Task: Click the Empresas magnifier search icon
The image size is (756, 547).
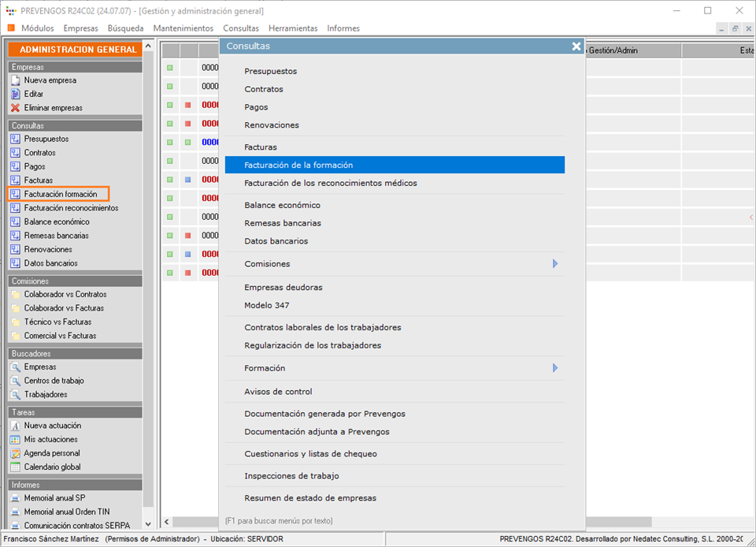Action: coord(15,367)
